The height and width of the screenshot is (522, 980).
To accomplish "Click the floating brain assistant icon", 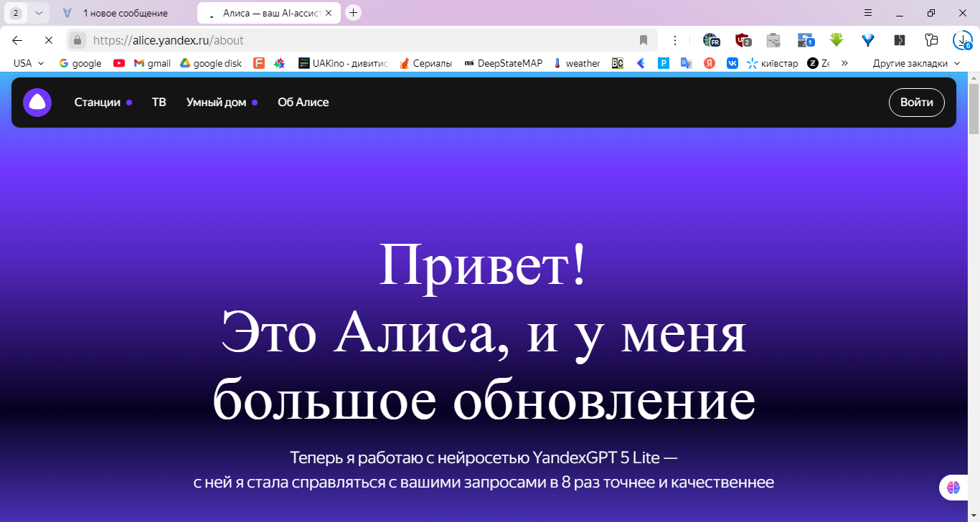I will coord(953,488).
